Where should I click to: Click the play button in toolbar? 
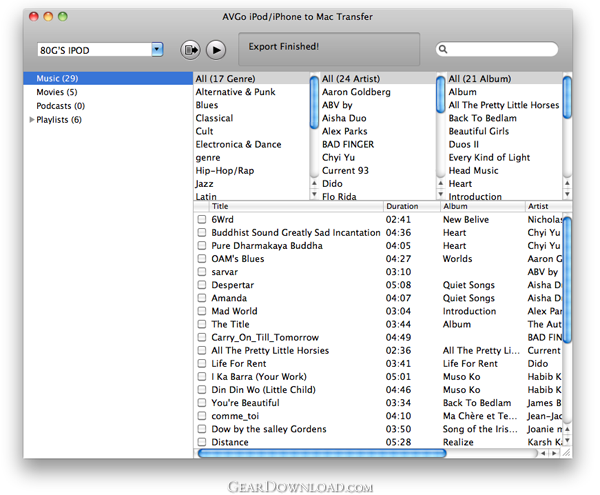point(216,50)
